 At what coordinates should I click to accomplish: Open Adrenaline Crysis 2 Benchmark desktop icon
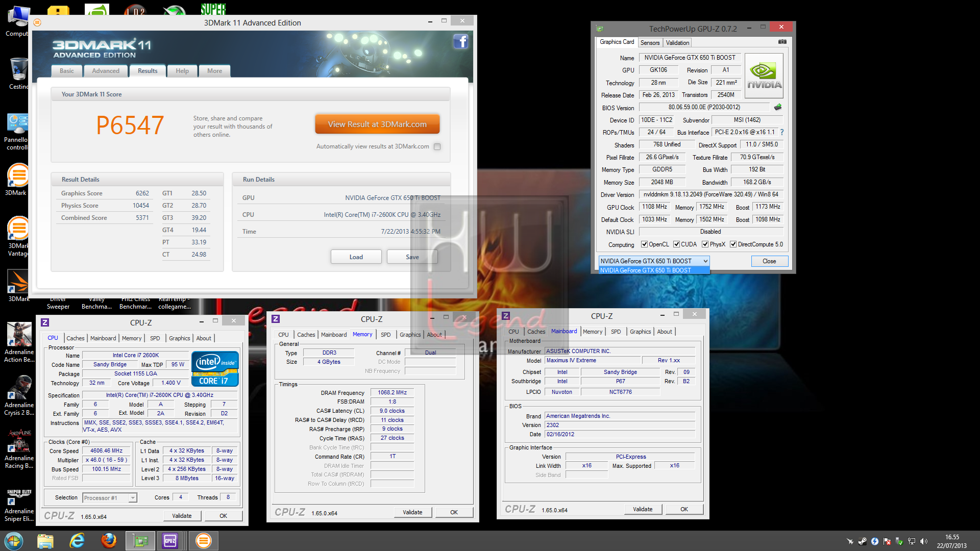coord(19,395)
